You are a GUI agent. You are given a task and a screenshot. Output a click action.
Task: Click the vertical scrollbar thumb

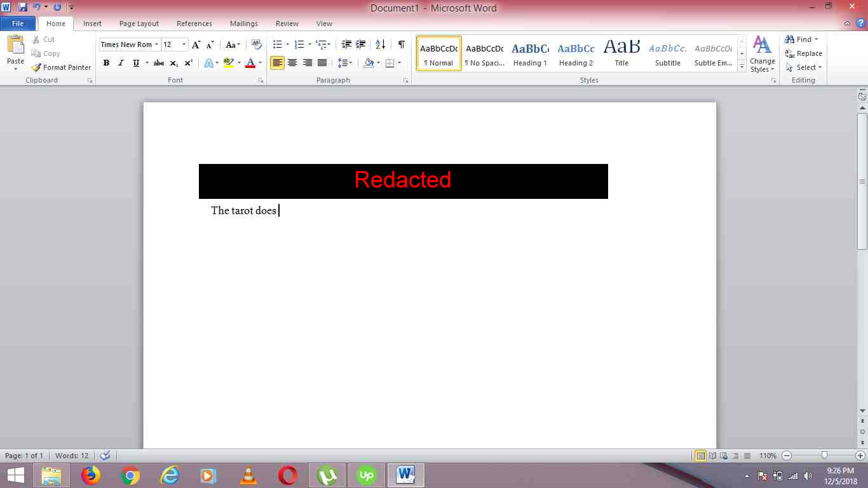pyautogui.click(x=862, y=182)
